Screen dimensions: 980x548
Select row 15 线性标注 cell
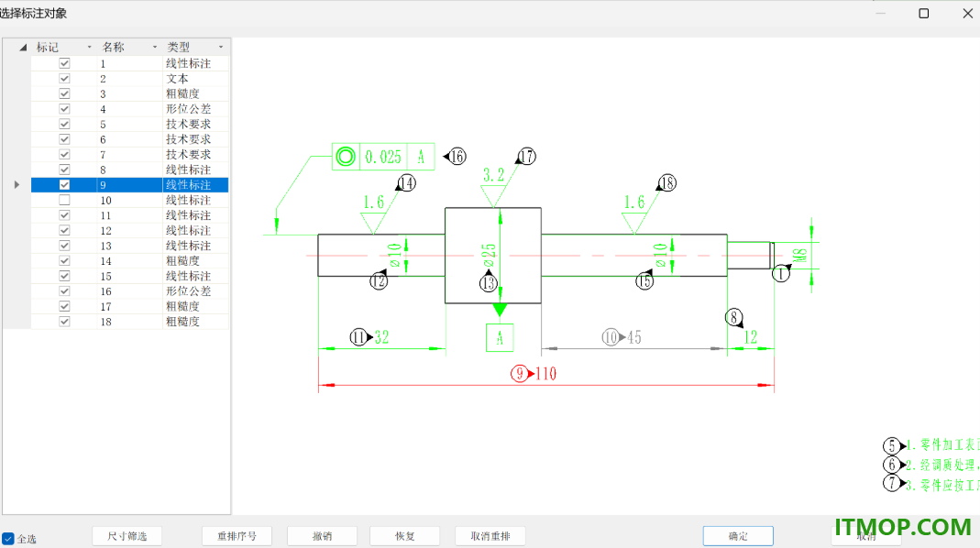tap(195, 276)
